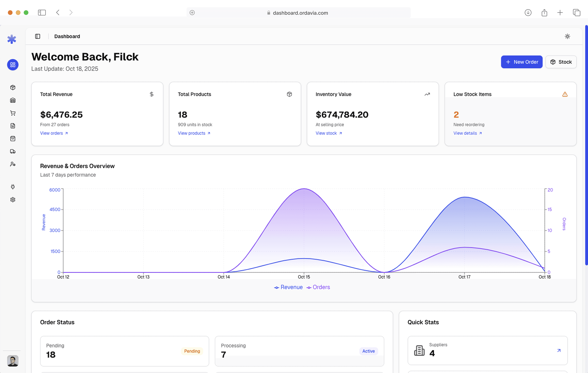Screen dimensions: 588x373
Task: Open the settings gear in sidebar
Action: 13,200
